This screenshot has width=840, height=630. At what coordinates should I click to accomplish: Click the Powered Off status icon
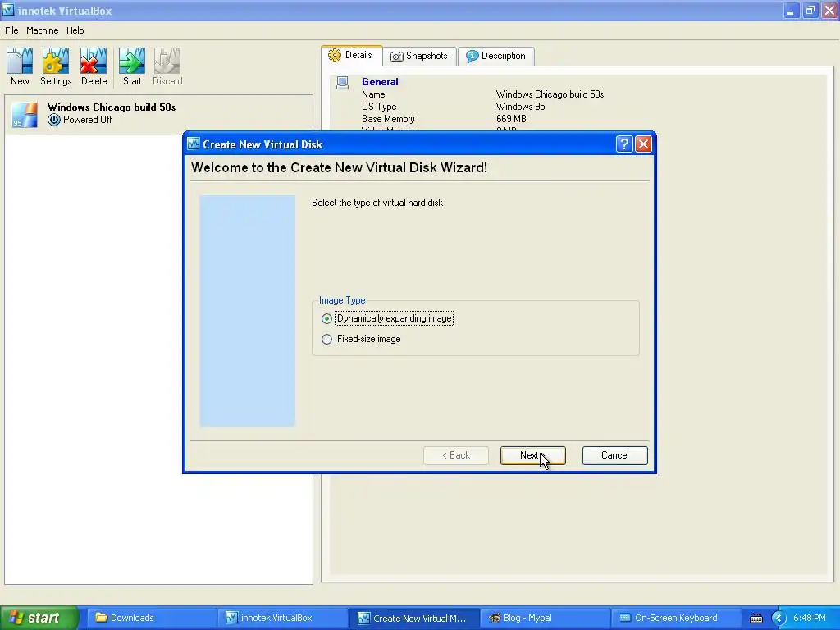click(x=53, y=120)
